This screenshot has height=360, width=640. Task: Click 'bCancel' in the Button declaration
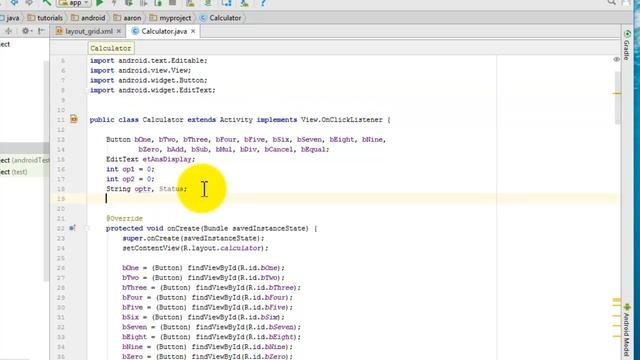click(x=278, y=149)
